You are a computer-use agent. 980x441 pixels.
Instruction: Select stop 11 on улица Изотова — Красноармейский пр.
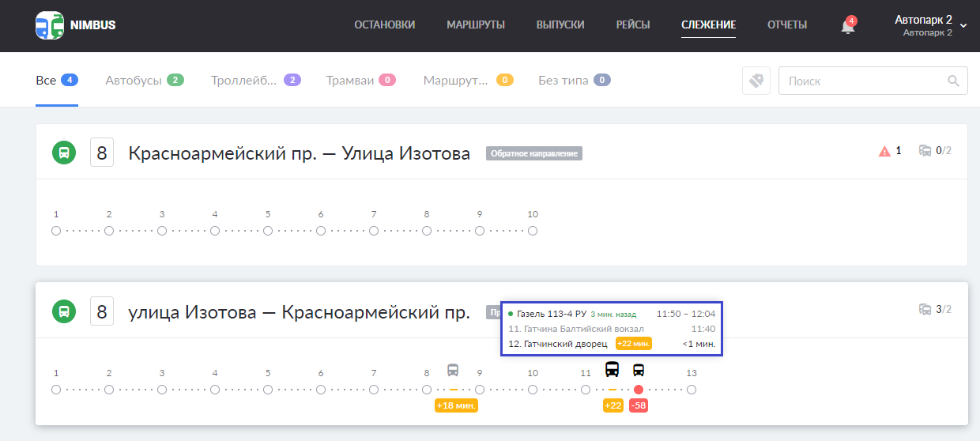(586, 390)
